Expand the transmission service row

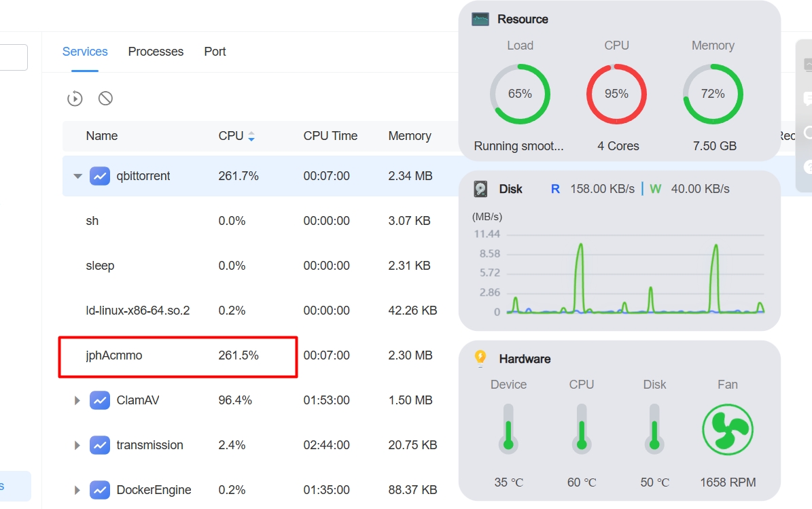point(77,445)
